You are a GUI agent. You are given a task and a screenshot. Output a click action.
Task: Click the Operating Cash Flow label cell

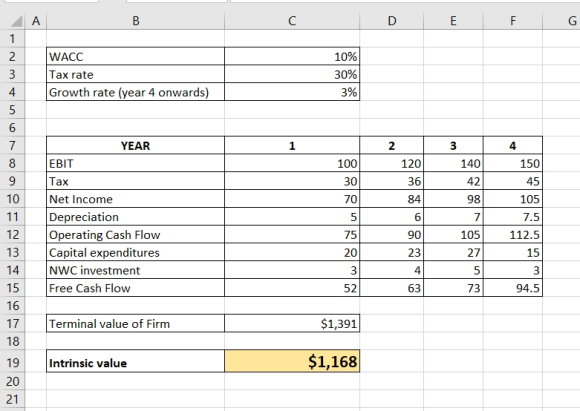135,235
